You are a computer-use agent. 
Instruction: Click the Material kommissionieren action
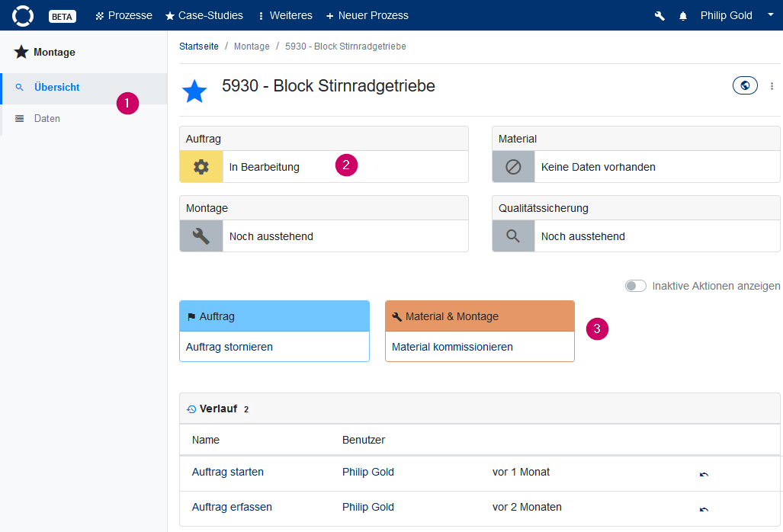[x=452, y=347]
